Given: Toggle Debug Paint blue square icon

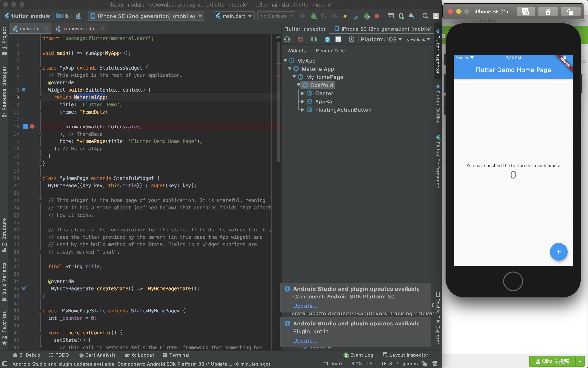Looking at the screenshot, I should coord(327,39).
